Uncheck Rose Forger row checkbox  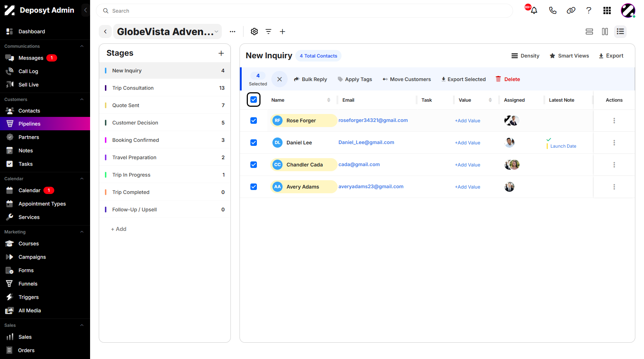(254, 121)
